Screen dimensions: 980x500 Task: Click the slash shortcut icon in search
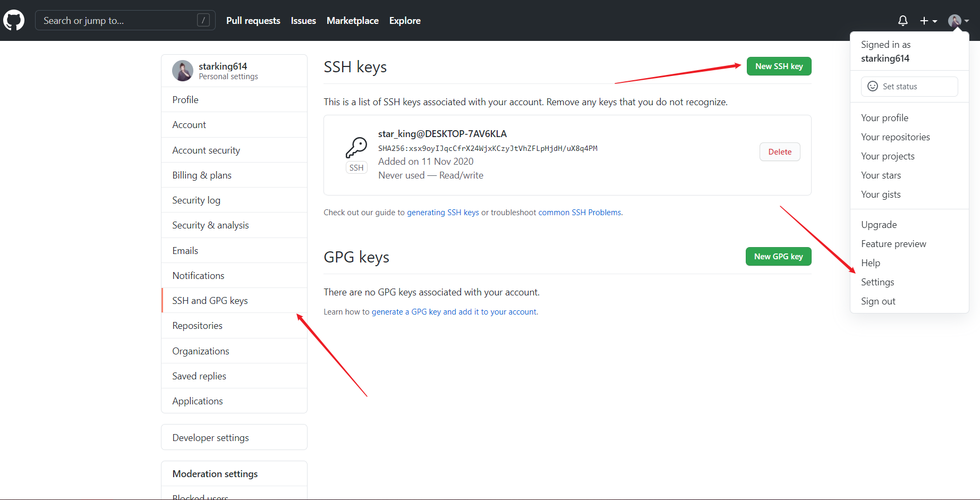(203, 21)
